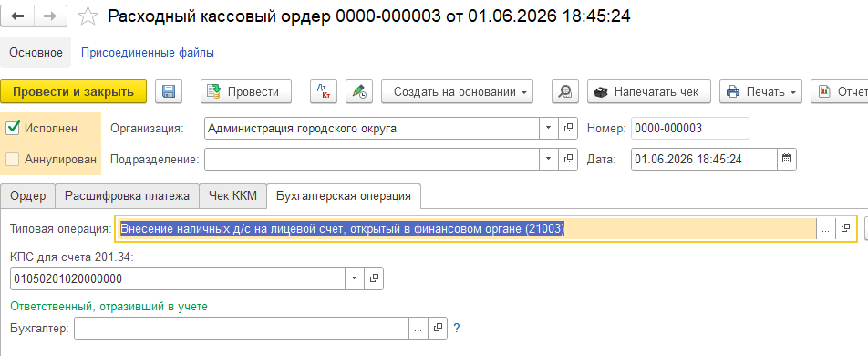
Task: Open Создать на основании dropdown
Action: coord(458,91)
